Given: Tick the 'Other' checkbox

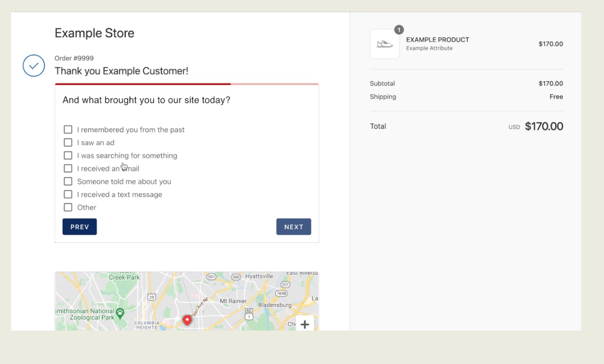Looking at the screenshot, I should point(68,207).
